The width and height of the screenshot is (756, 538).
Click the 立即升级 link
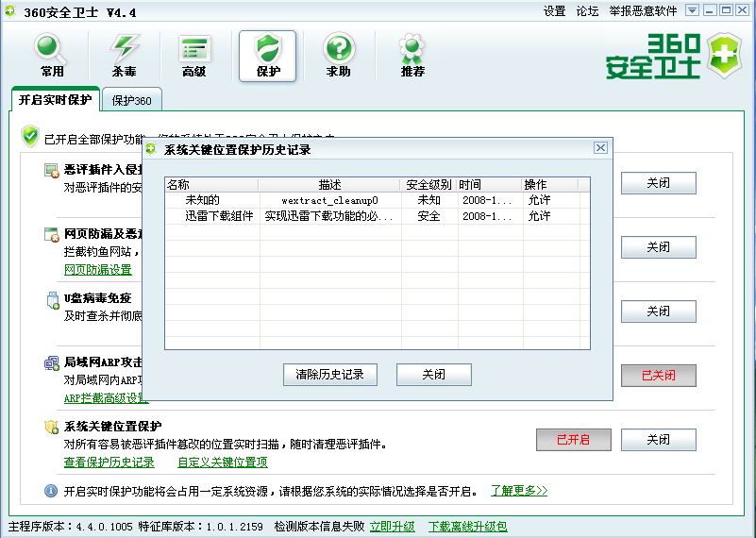click(x=392, y=527)
